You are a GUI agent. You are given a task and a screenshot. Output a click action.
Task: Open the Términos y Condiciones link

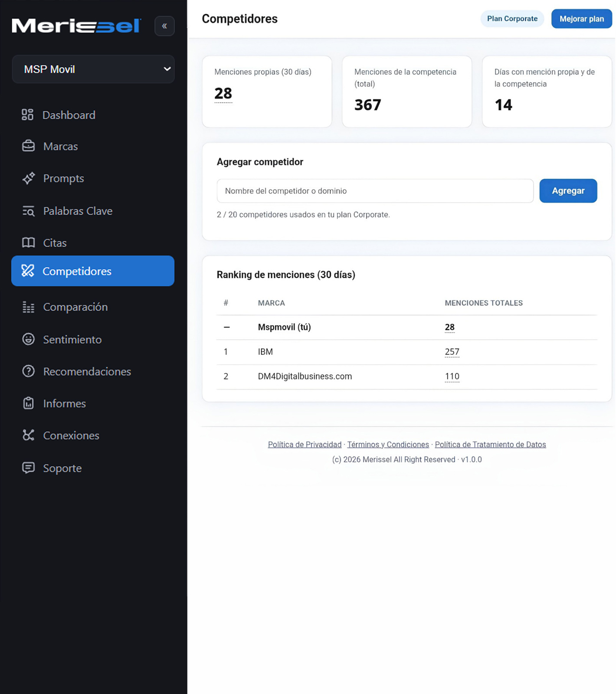(x=388, y=445)
